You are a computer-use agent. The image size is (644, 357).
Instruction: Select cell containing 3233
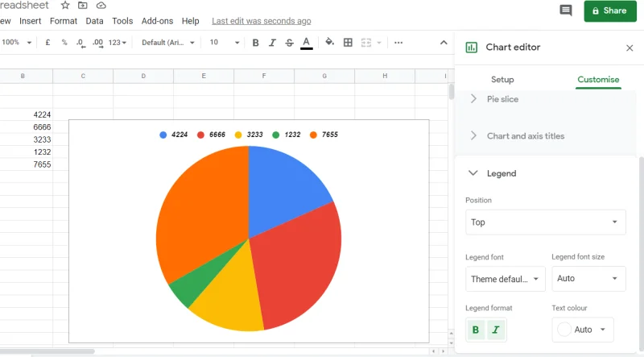[x=27, y=139]
